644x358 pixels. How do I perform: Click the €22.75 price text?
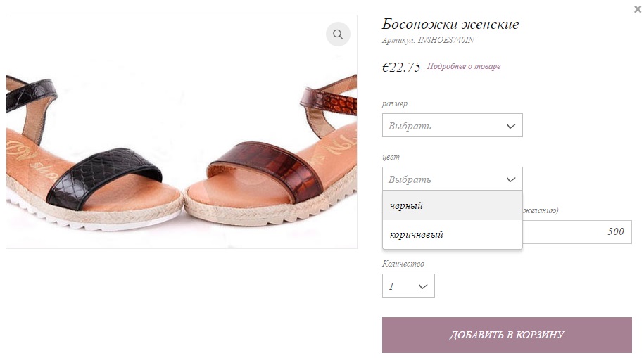tap(401, 67)
